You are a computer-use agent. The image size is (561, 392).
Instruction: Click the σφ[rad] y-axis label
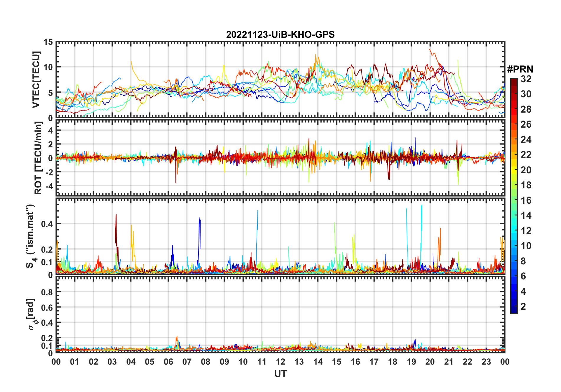point(32,314)
